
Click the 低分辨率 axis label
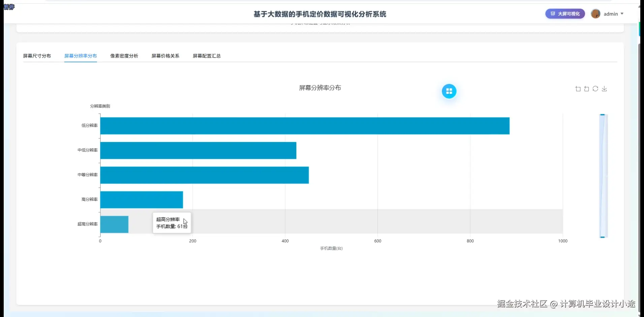click(x=90, y=126)
